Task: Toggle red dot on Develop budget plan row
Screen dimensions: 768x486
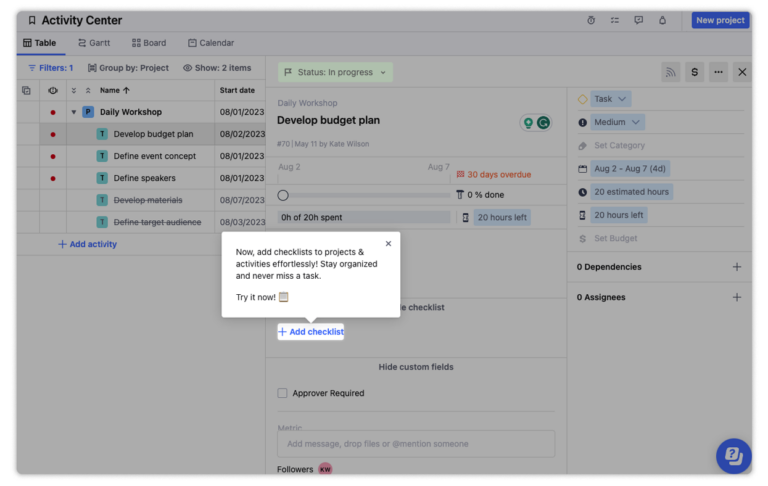Action: pyautogui.click(x=53, y=134)
